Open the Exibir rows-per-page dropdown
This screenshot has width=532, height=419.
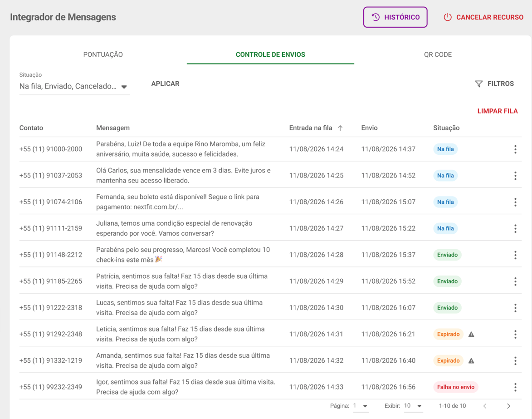[413, 406]
